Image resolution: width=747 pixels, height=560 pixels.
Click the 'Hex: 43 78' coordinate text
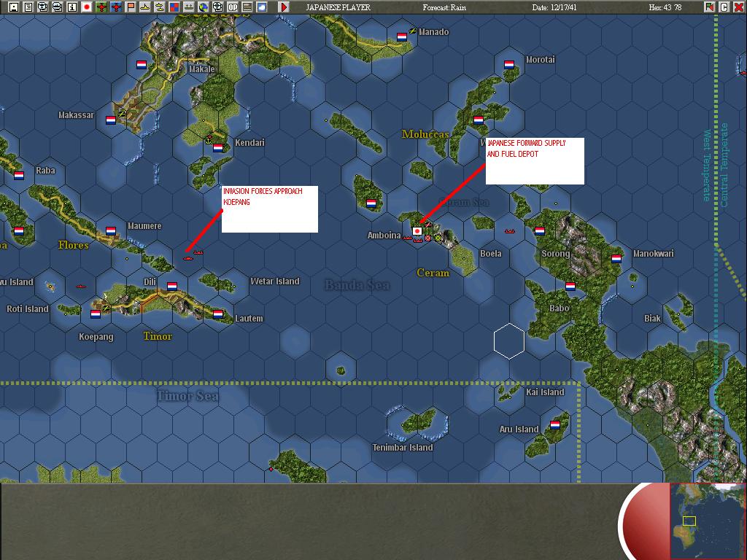coord(665,7)
